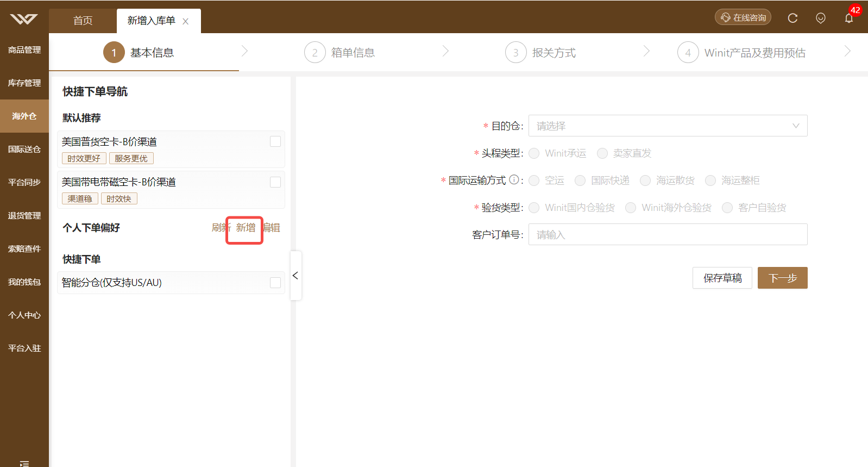
Task: Click info icon next to 国际运输方式
Action: [514, 179]
